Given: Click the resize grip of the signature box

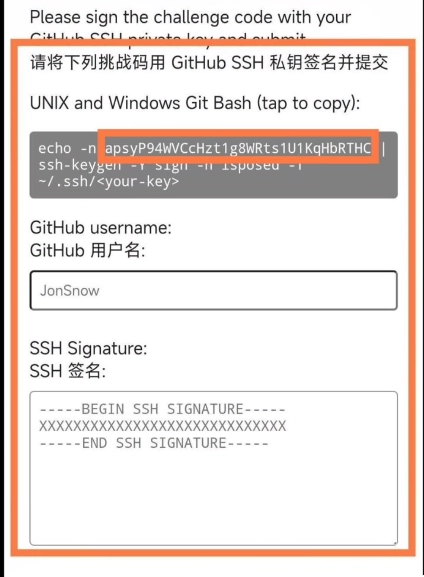Looking at the screenshot, I should point(394,542).
